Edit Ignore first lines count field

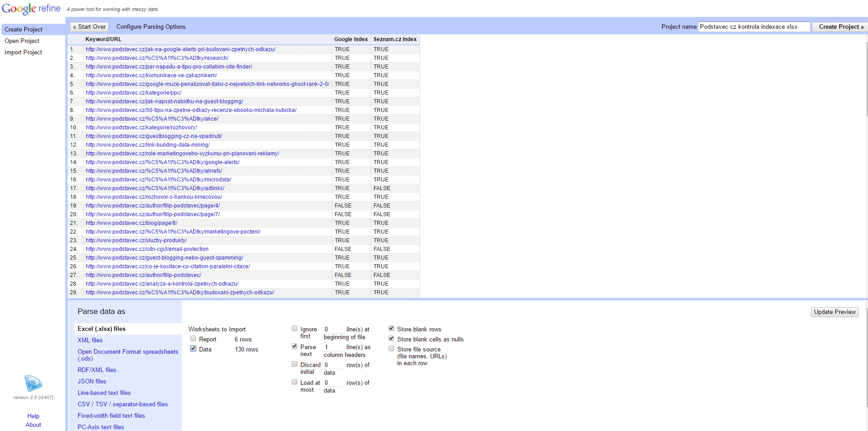pos(334,329)
